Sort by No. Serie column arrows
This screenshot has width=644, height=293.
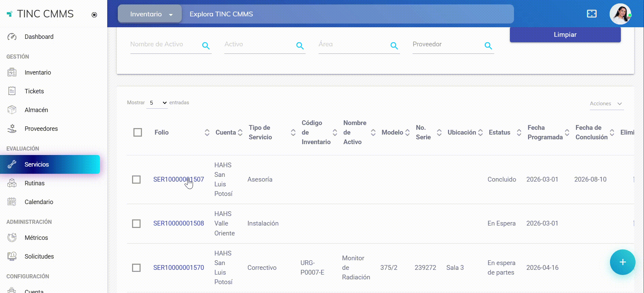pyautogui.click(x=439, y=133)
